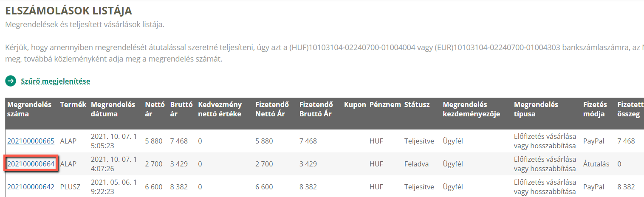644x197 pixels.
Task: Click the Kupon column header
Action: click(x=355, y=104)
